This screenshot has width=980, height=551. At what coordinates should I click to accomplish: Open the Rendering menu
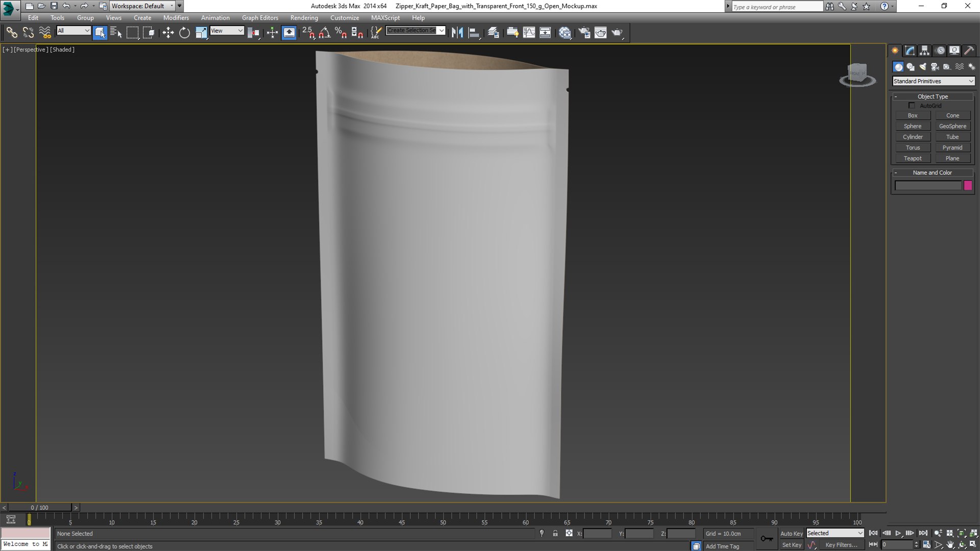point(304,17)
